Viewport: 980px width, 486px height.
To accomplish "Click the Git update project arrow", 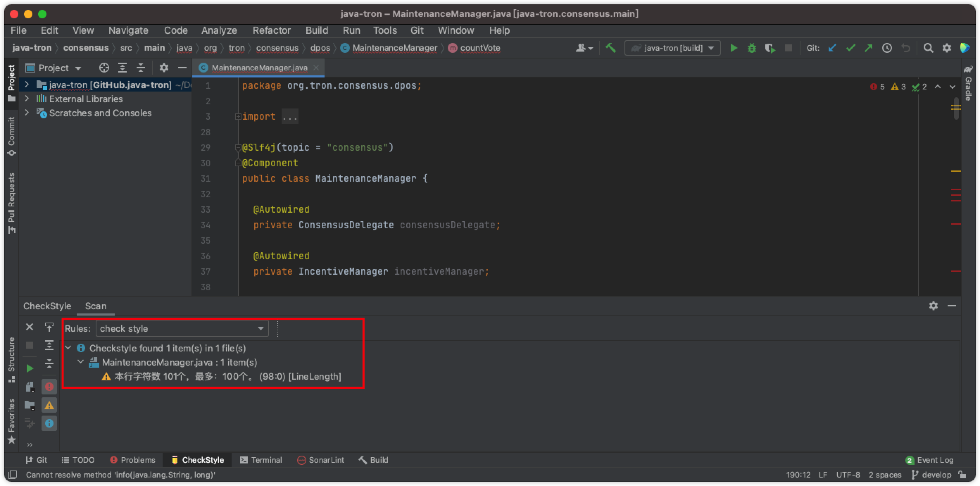I will [833, 48].
